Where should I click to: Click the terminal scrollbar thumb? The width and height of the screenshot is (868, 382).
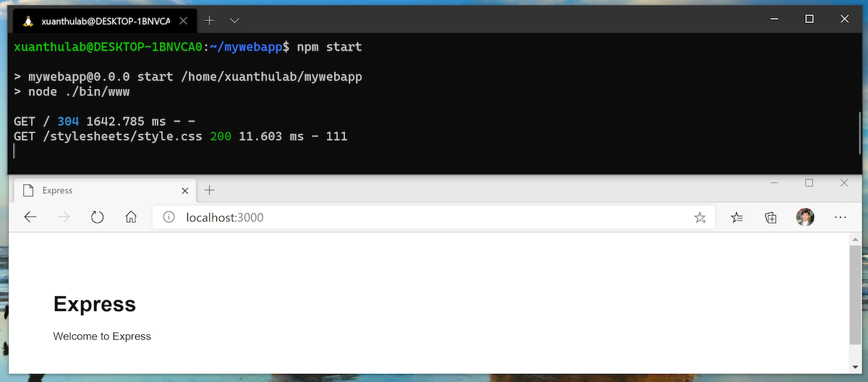click(859, 132)
